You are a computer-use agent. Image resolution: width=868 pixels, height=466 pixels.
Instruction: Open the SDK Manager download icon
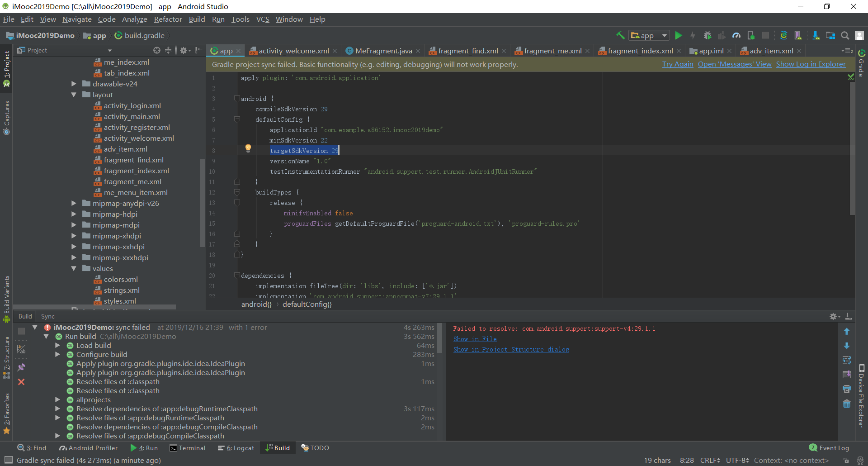(816, 35)
